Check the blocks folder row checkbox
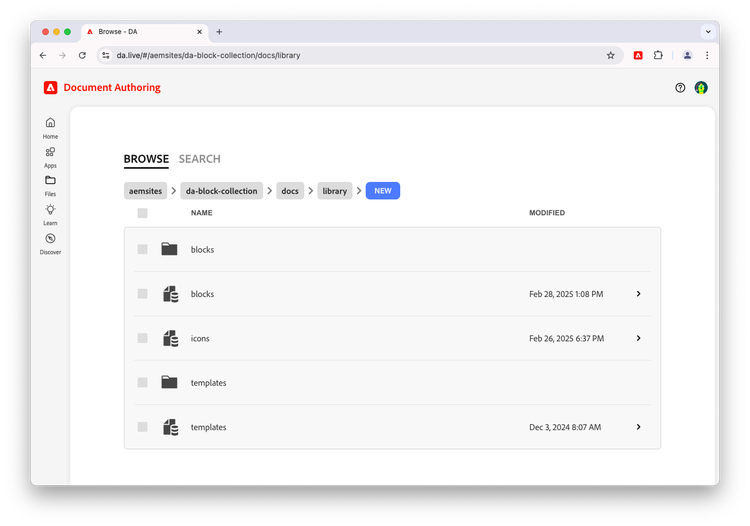750x526 pixels. click(x=143, y=249)
